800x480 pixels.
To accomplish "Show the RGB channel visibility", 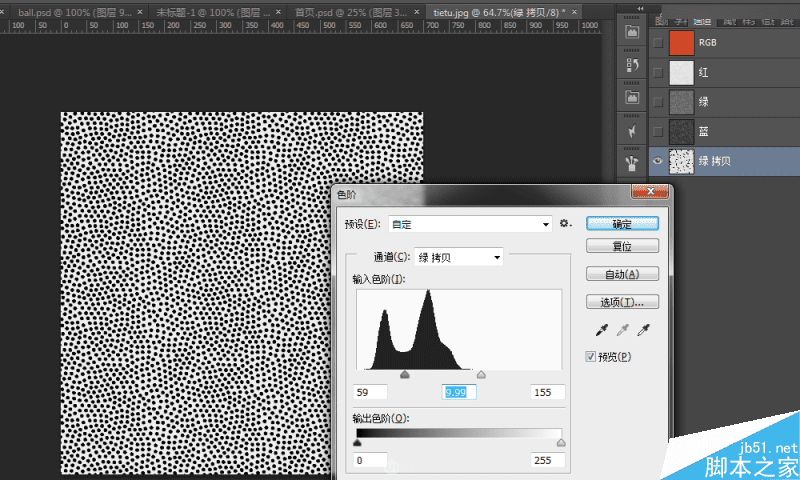I will click(x=657, y=43).
